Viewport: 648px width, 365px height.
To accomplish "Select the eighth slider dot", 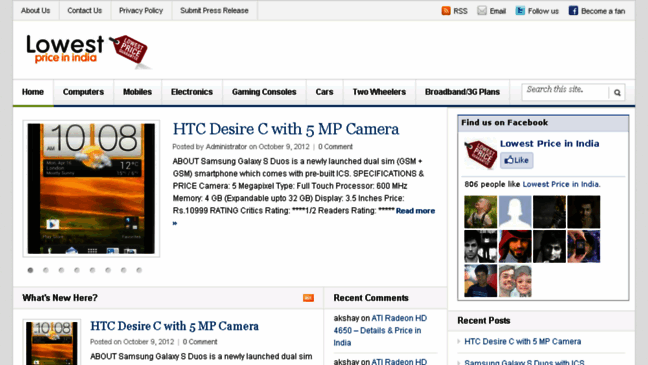I will pyautogui.click(x=139, y=270).
